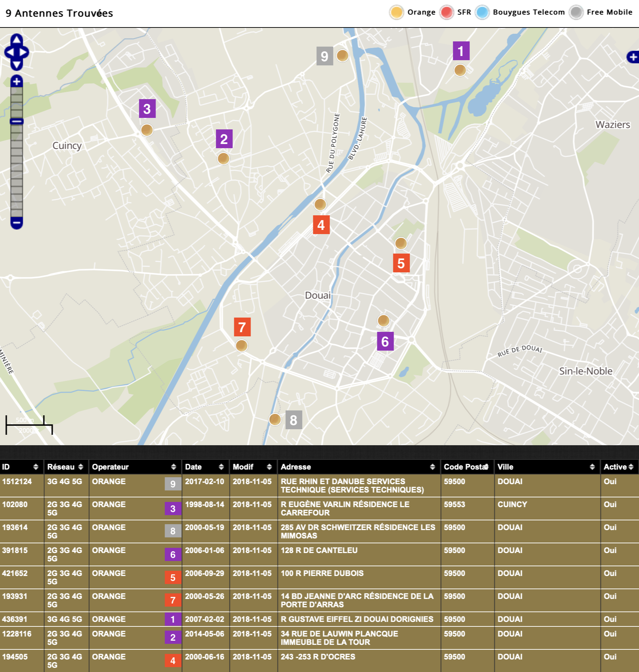Click address R GUSTAVE EIFFEL ZI DOUAI DORIGNIES
Image resolution: width=639 pixels, height=672 pixels.
tap(357, 619)
